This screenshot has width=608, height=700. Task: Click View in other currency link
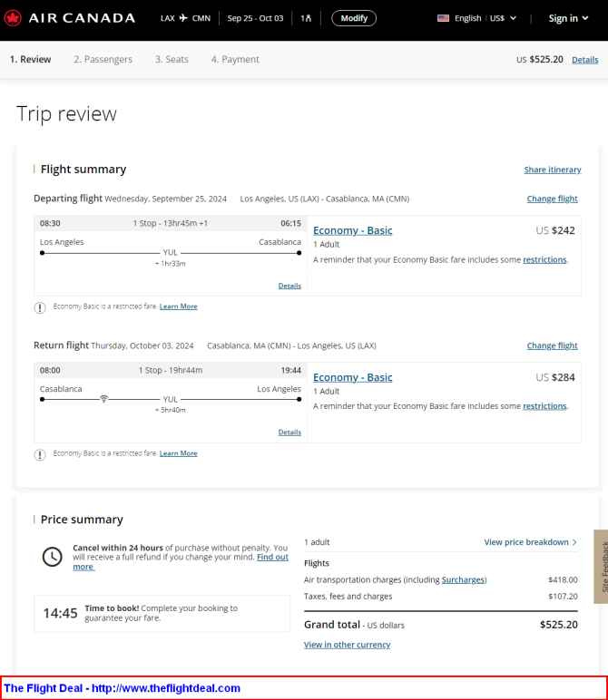coord(348,645)
